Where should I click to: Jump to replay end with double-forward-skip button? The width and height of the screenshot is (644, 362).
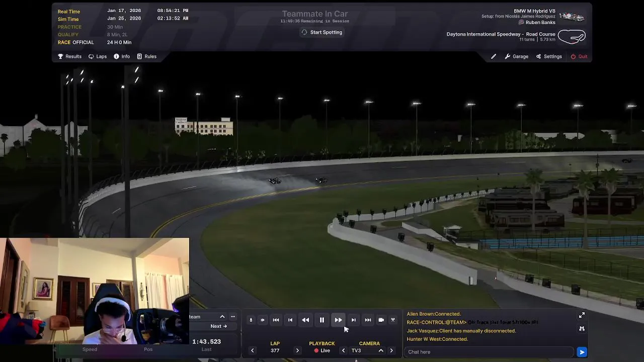368,320
